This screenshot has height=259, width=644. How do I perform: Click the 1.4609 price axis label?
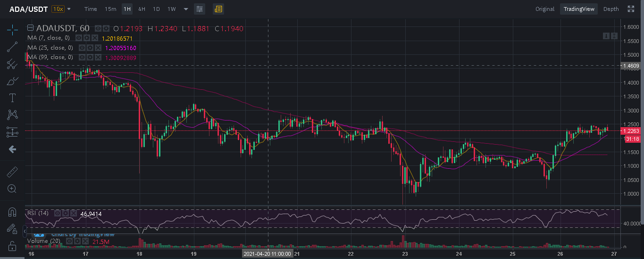point(631,66)
